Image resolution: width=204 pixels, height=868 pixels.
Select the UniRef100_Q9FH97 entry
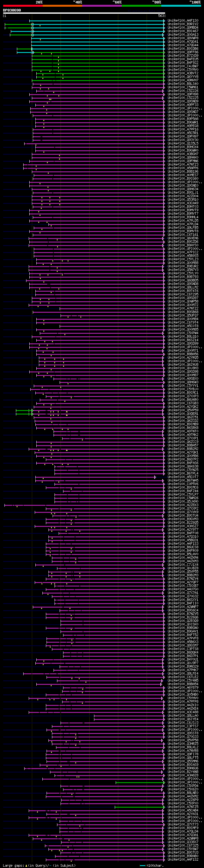coord(183,137)
